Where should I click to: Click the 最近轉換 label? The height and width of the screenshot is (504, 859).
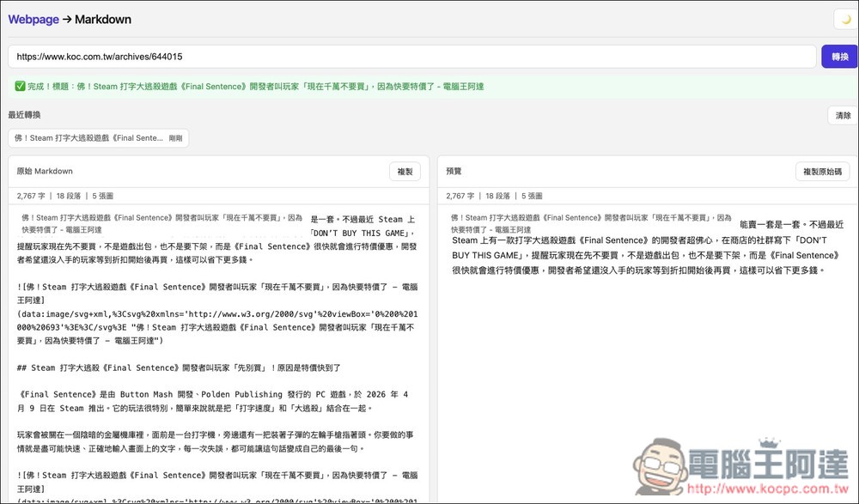(x=24, y=114)
